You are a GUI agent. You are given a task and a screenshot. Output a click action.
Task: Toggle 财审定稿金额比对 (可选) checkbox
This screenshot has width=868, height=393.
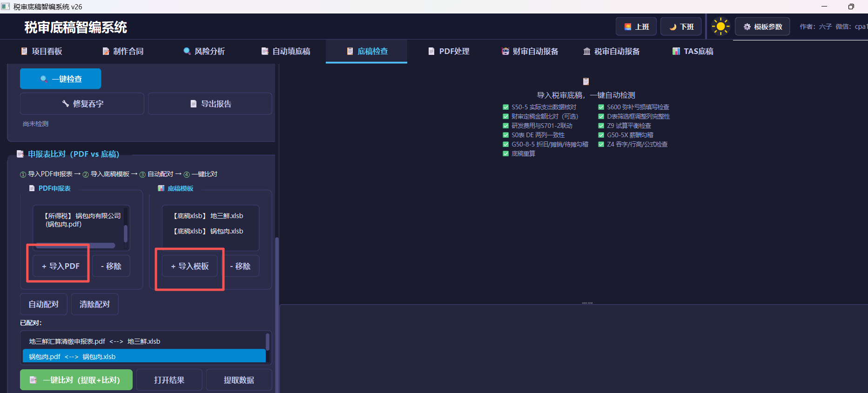(x=505, y=116)
